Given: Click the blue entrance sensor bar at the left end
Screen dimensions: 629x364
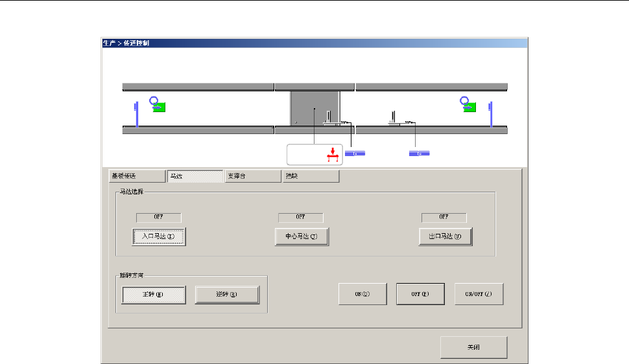Looking at the screenshot, I should tap(137, 114).
